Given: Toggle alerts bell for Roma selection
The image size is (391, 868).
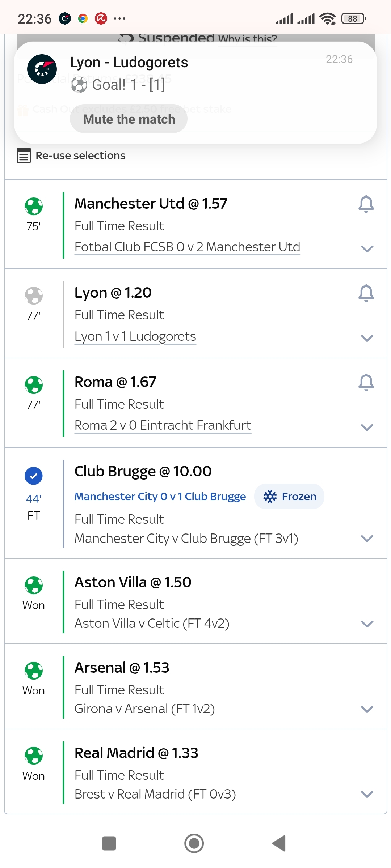Looking at the screenshot, I should point(366,382).
